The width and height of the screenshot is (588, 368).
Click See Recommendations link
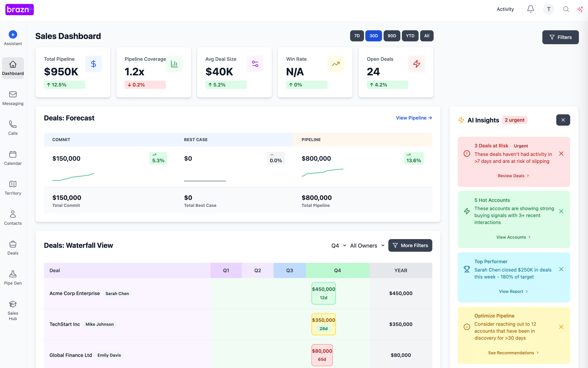pos(514,353)
